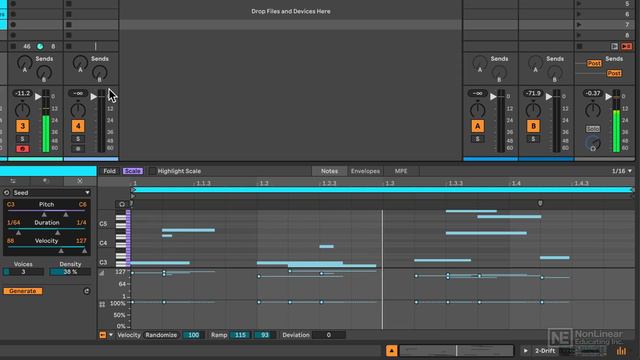Viewport: 640px width, 360px height.
Task: Solo track 4
Action: click(x=78, y=139)
